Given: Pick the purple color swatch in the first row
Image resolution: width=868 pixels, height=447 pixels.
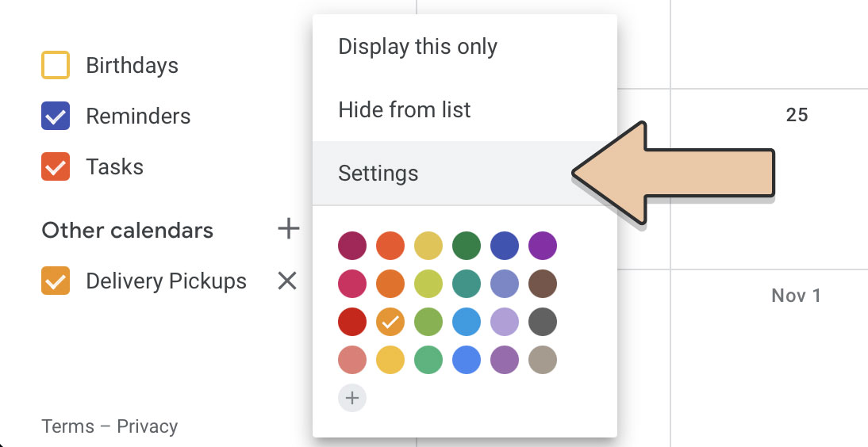Looking at the screenshot, I should pos(543,246).
